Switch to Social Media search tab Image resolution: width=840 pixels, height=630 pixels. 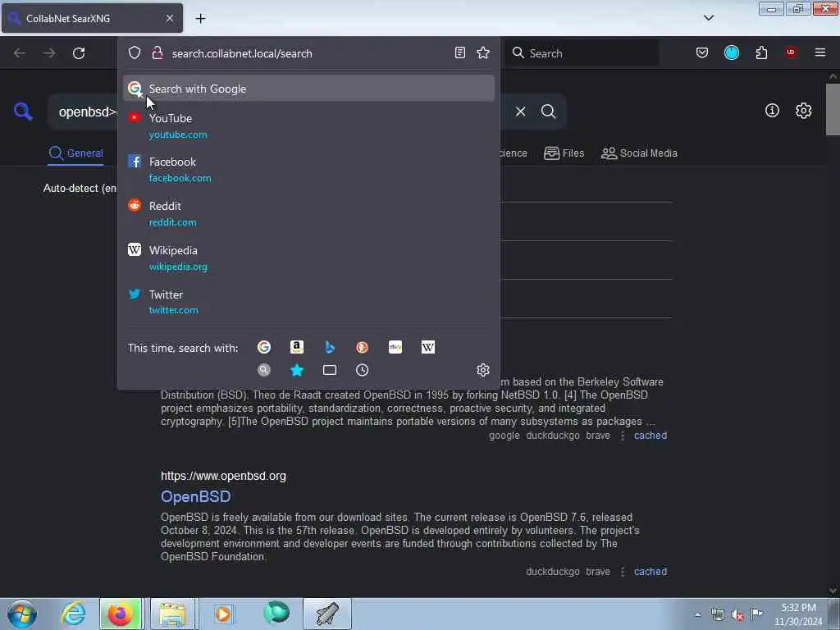pyautogui.click(x=639, y=153)
